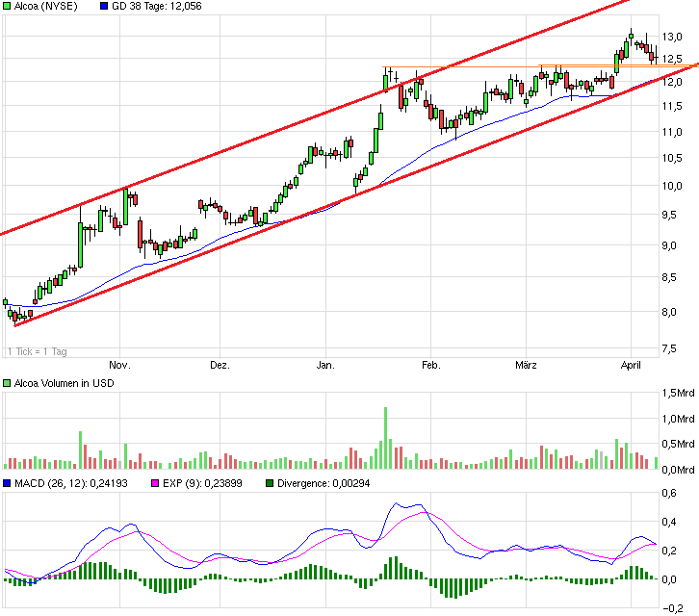Click the 'Feb.' month label on the time axis
The height and width of the screenshot is (616, 699).
click(x=429, y=366)
